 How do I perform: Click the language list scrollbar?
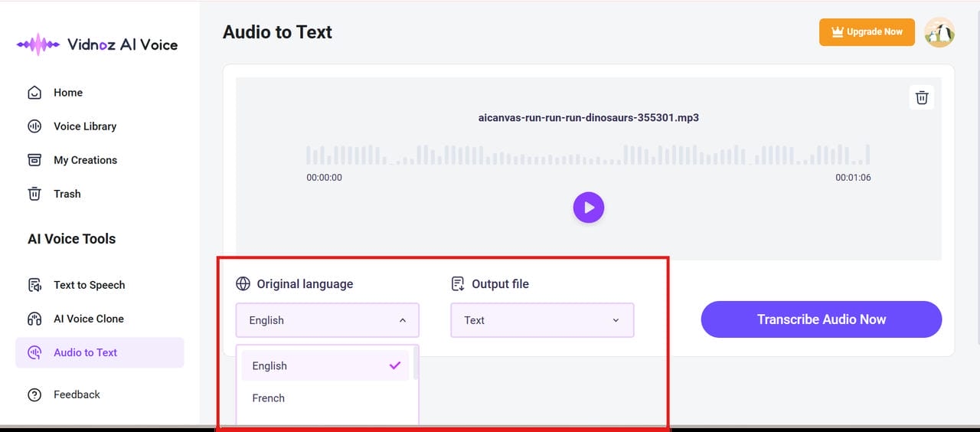[416, 363]
